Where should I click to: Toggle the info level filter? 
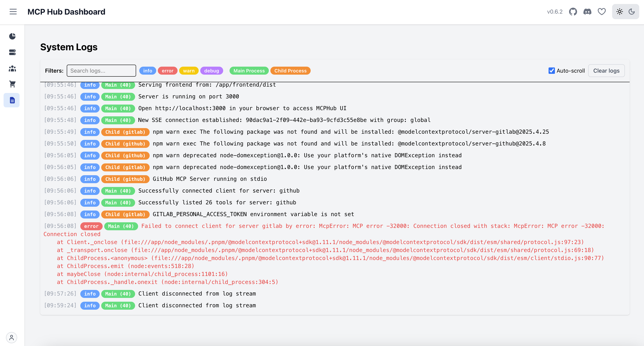coord(147,71)
